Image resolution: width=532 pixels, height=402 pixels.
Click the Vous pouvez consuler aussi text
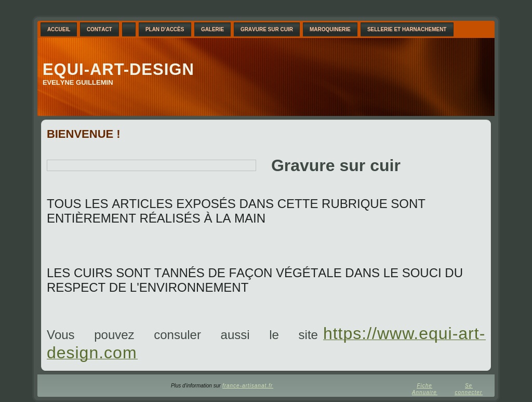click(182, 335)
